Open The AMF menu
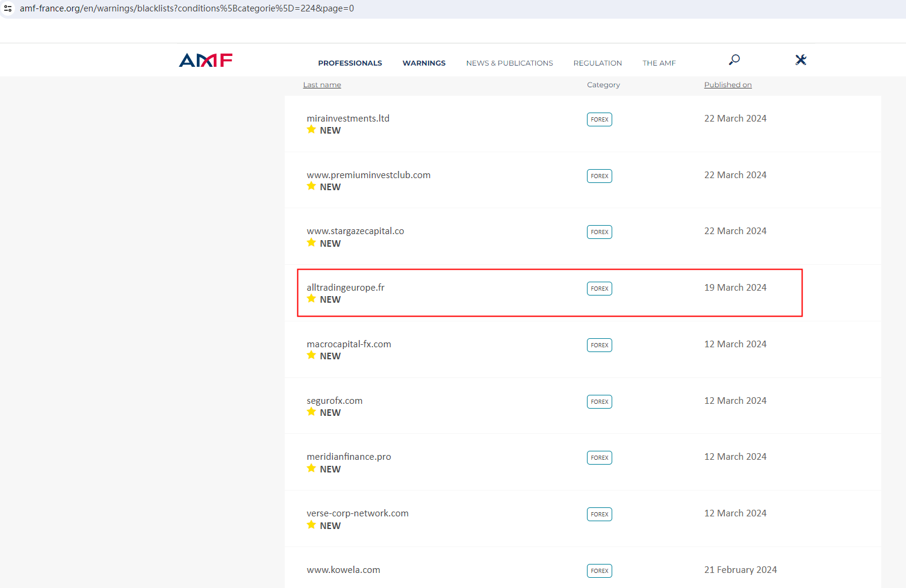 (x=659, y=63)
